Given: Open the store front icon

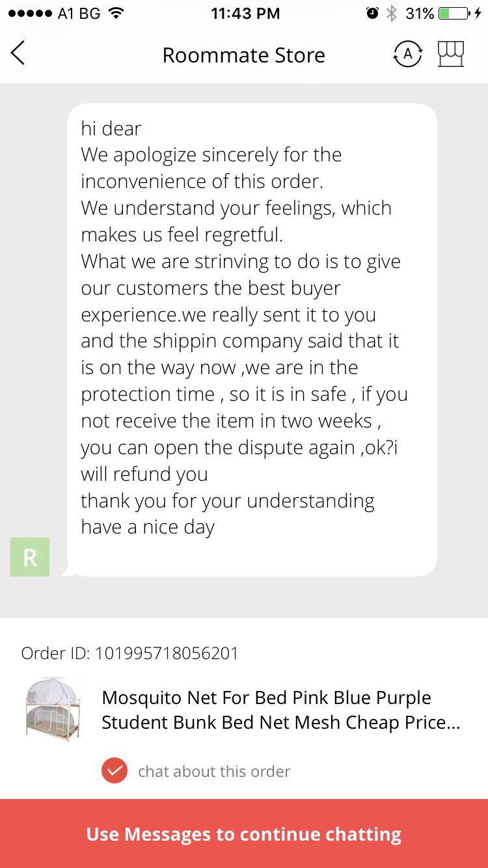Looking at the screenshot, I should pyautogui.click(x=451, y=55).
